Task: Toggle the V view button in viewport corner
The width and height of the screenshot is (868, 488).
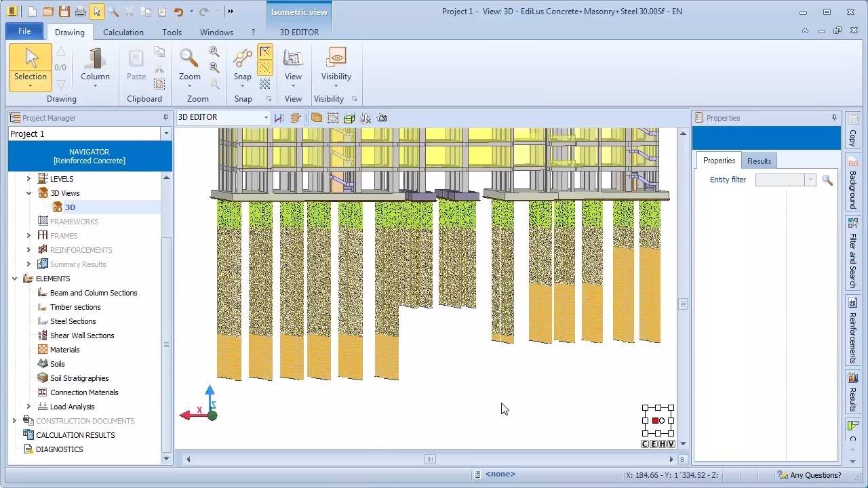Action: point(671,444)
